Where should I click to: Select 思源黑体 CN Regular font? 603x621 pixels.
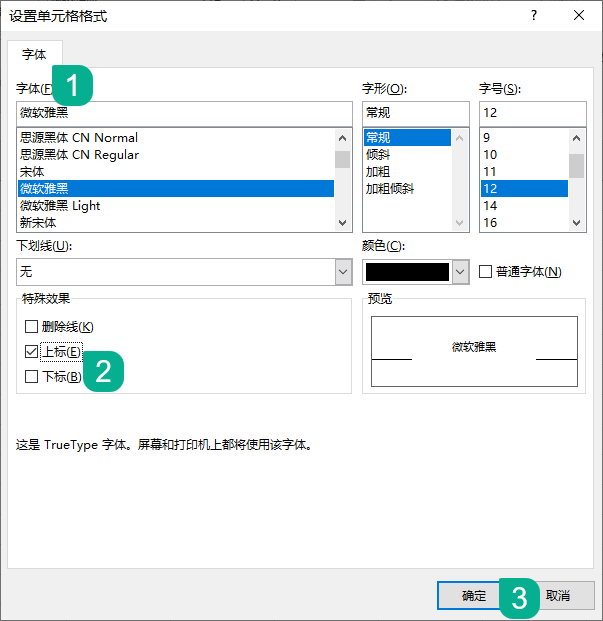[x=176, y=154]
